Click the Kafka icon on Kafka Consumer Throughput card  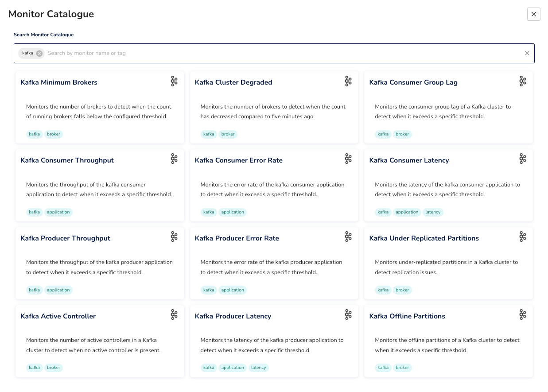pyautogui.click(x=174, y=159)
